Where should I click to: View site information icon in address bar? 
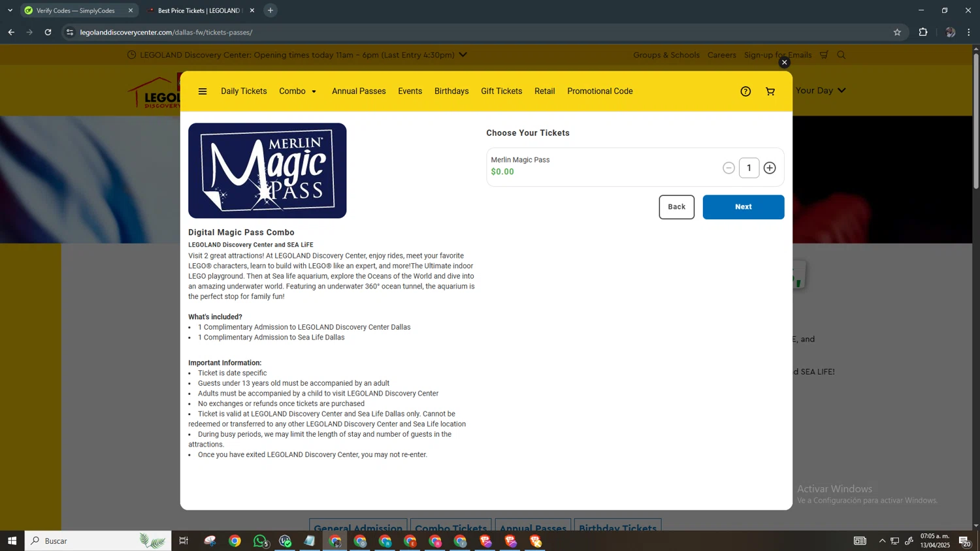[x=70, y=32]
